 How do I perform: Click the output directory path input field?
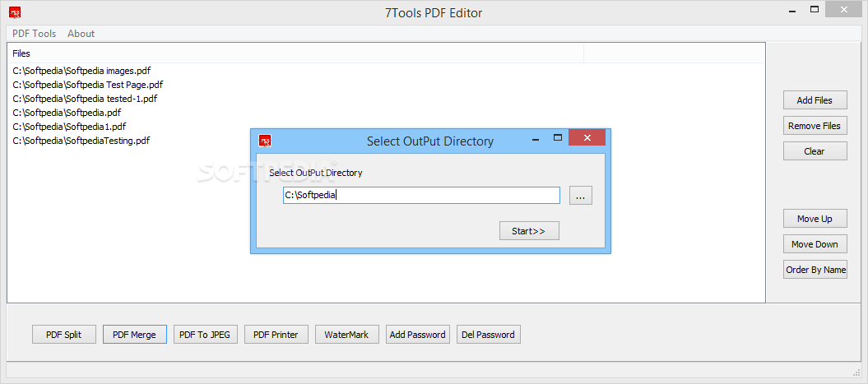(421, 196)
